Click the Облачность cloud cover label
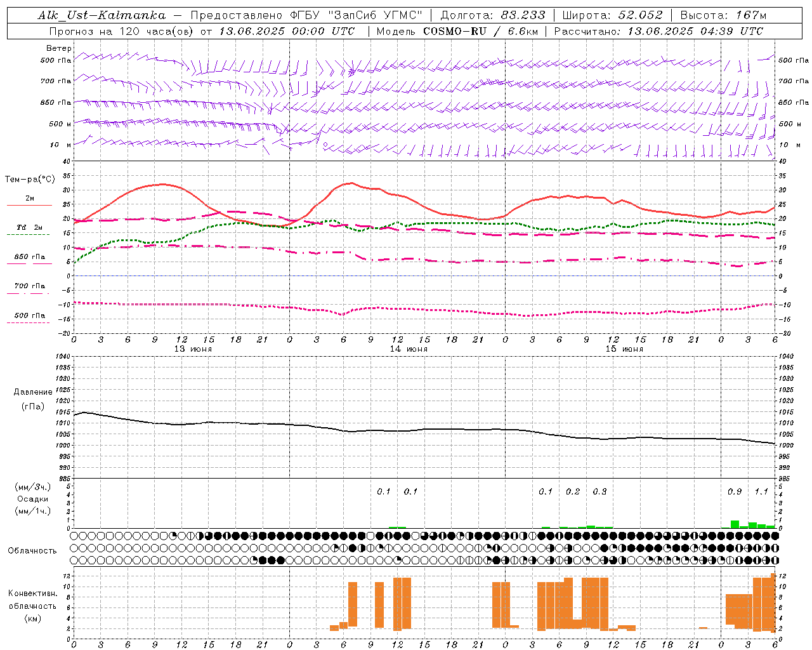The height and width of the screenshot is (650, 812). point(32,550)
